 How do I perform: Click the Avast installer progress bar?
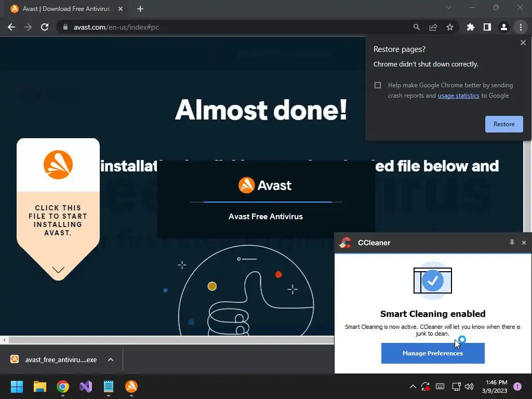(266, 202)
